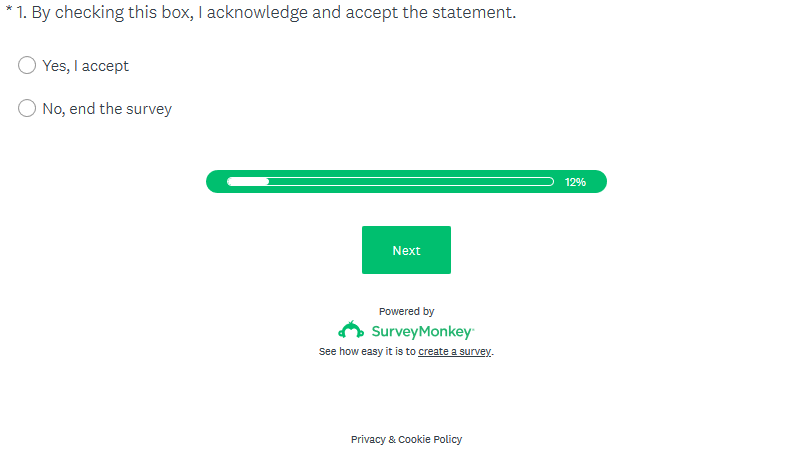Click the 12% progress percentage label
The width and height of the screenshot is (796, 471).
(x=575, y=182)
